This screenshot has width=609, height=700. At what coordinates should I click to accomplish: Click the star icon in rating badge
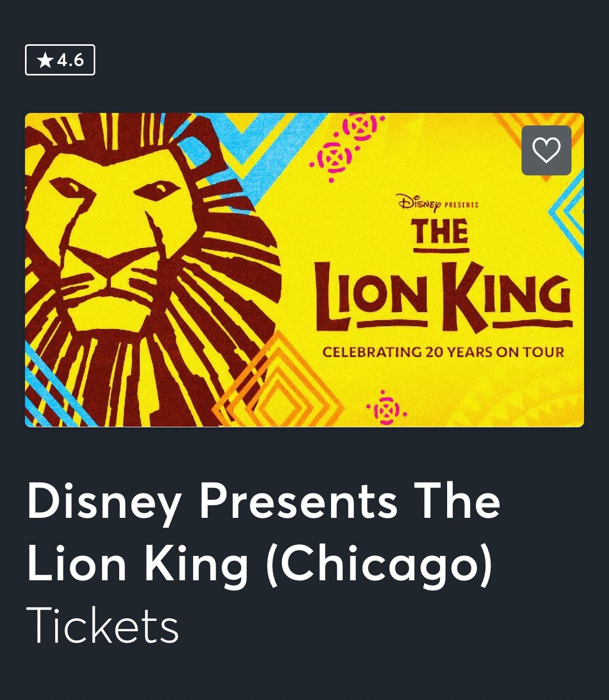click(x=45, y=60)
